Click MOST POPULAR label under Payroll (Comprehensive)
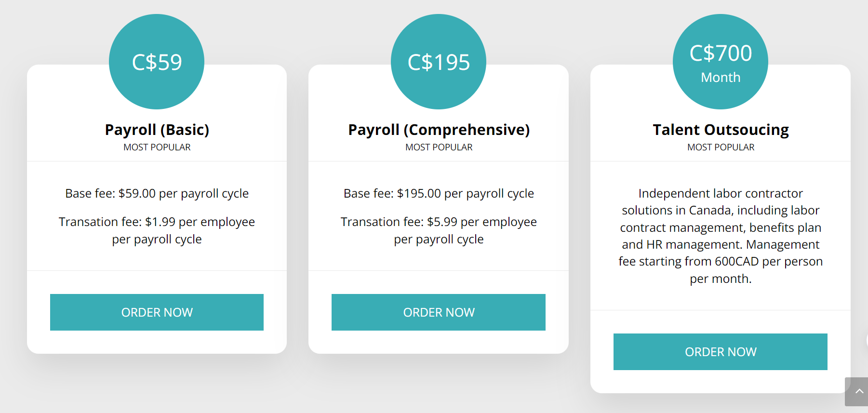This screenshot has height=413, width=868. (439, 147)
